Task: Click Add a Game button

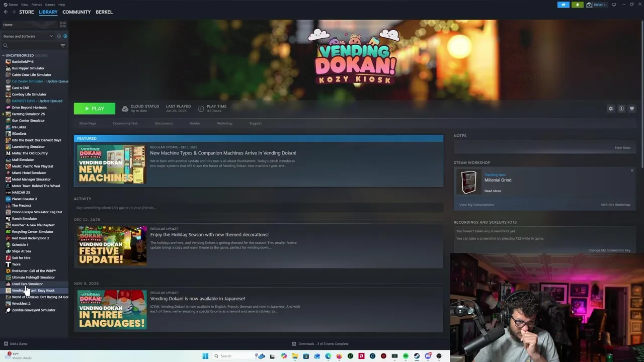Action: coord(15,344)
